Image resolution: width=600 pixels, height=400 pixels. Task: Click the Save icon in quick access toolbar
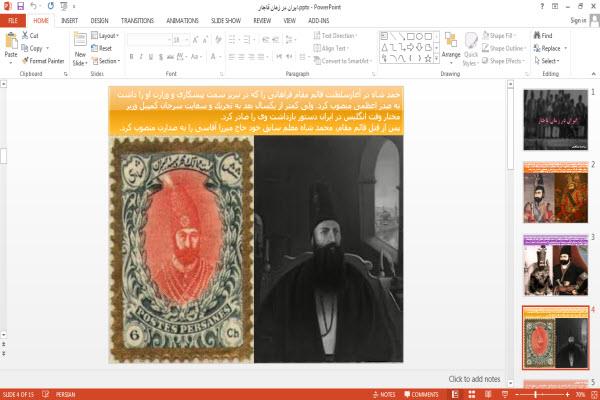click(x=20, y=6)
